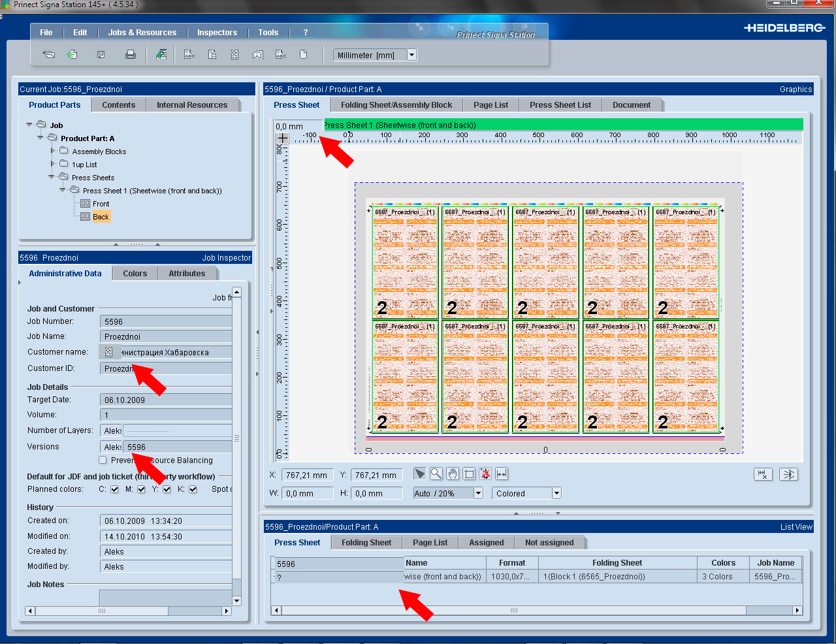The height and width of the screenshot is (644, 836).
Task: Select the Front item in the job tree
Action: pos(101,204)
